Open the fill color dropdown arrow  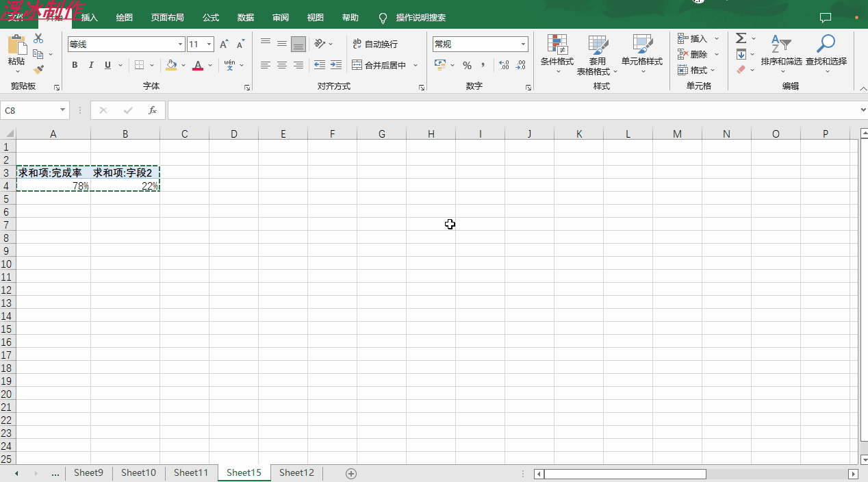[183, 65]
